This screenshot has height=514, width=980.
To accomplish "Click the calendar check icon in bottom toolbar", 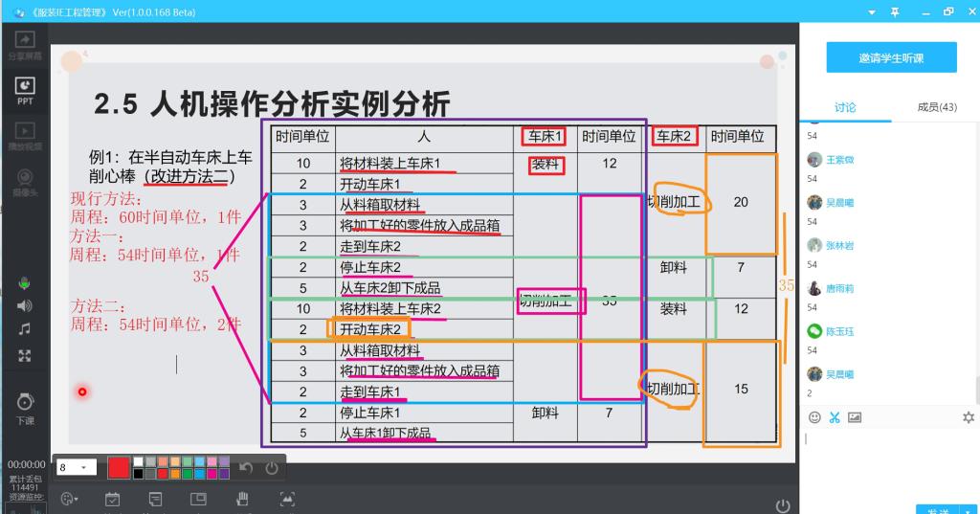I will click(112, 499).
